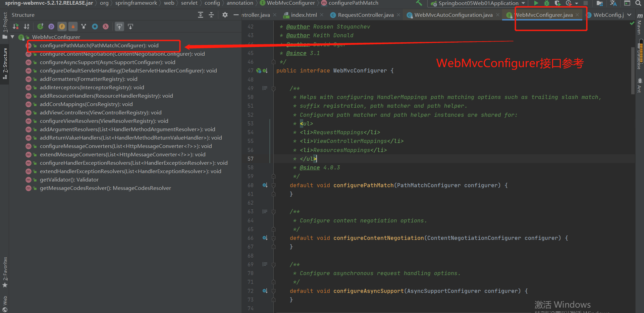This screenshot has width=644, height=313.
Task: Toggle Show Inherited members icon
Action: (x=41, y=27)
